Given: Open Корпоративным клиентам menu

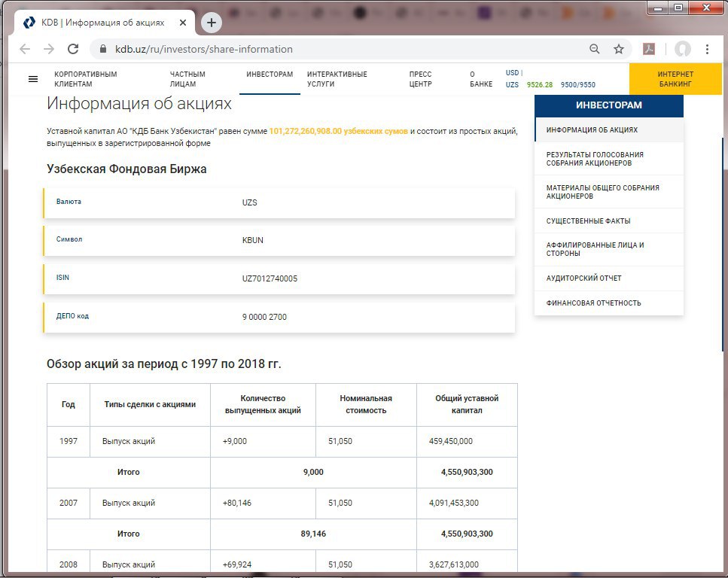Looking at the screenshot, I should click(x=85, y=79).
